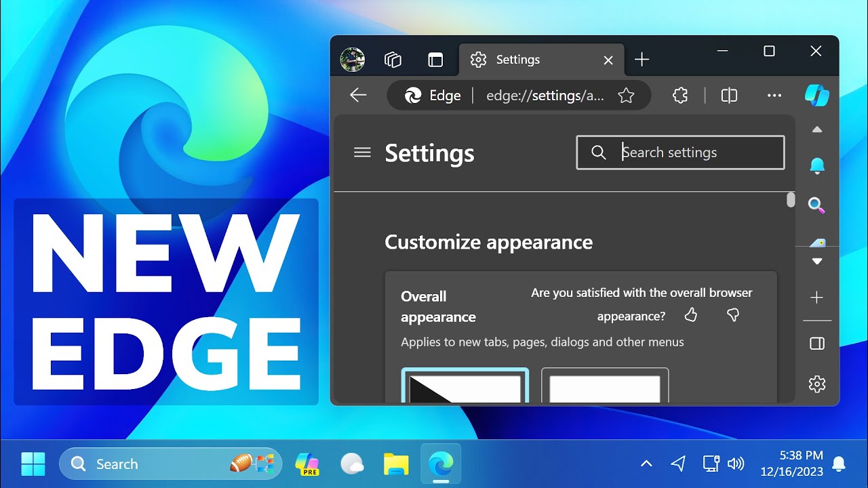
Task: Click the Edge icon on the taskbar
Action: point(441,464)
